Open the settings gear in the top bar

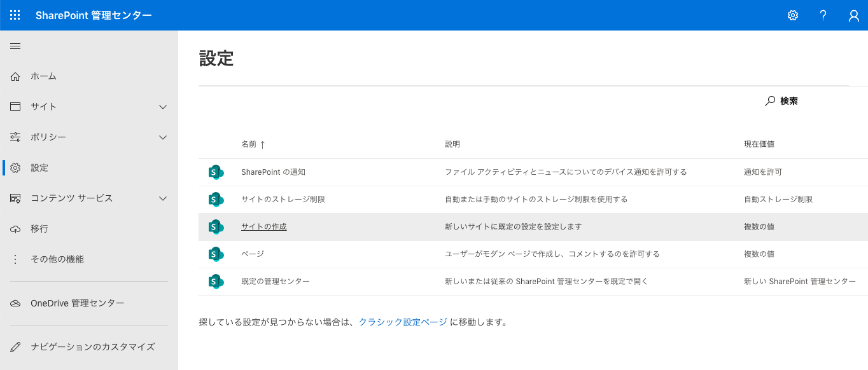(793, 15)
